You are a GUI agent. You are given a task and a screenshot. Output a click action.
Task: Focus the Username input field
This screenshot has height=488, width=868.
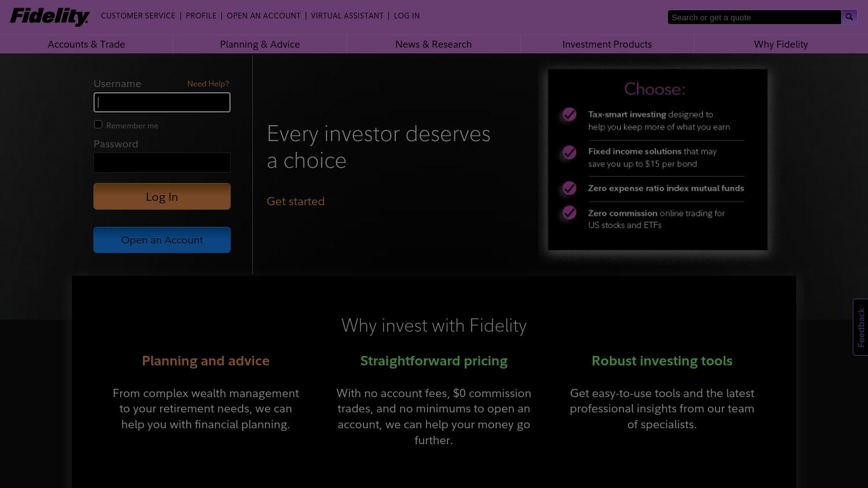tap(162, 102)
